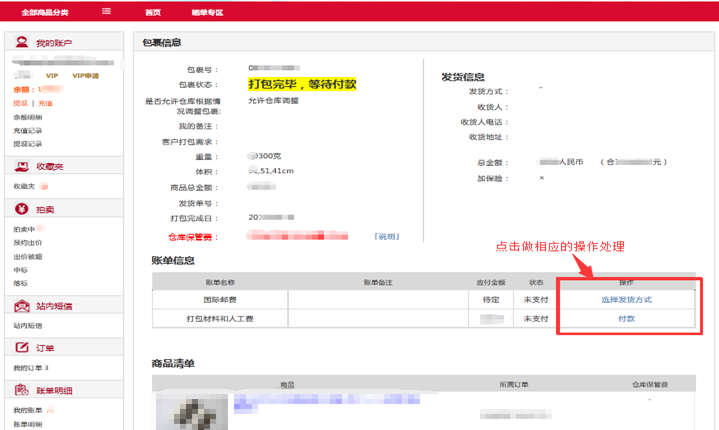The width and height of the screenshot is (719, 430).
Task: Click the VIP申请 application link
Action: 85,76
